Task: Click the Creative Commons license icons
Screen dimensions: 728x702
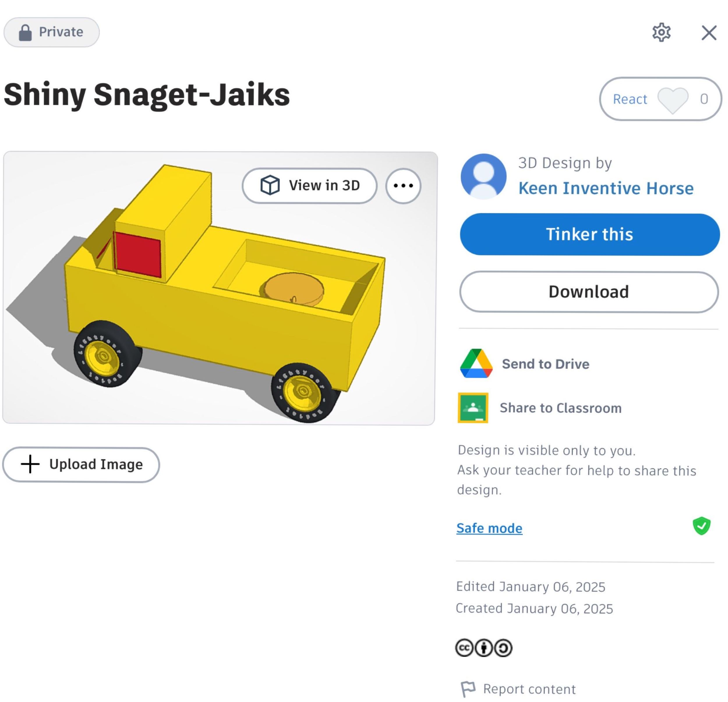Action: point(484,648)
